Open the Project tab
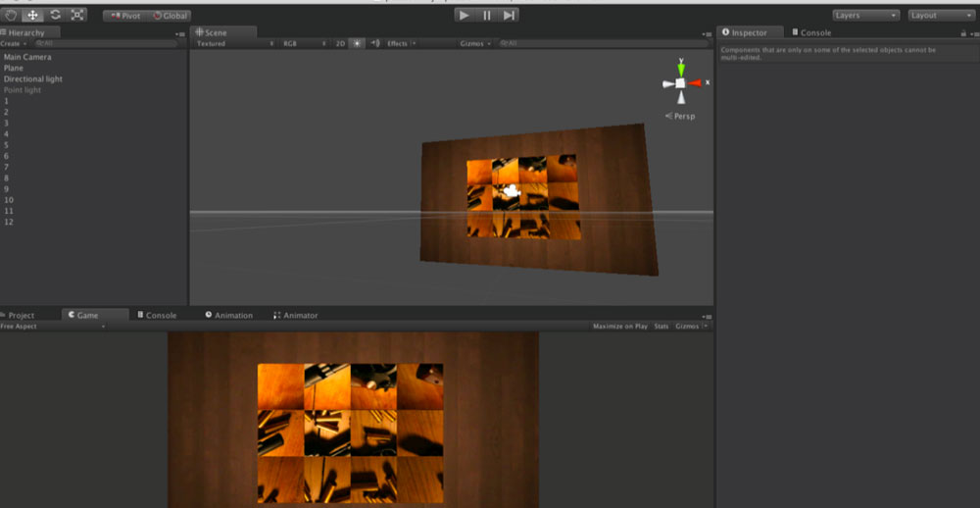Viewport: 980px width, 508px height. (x=22, y=315)
